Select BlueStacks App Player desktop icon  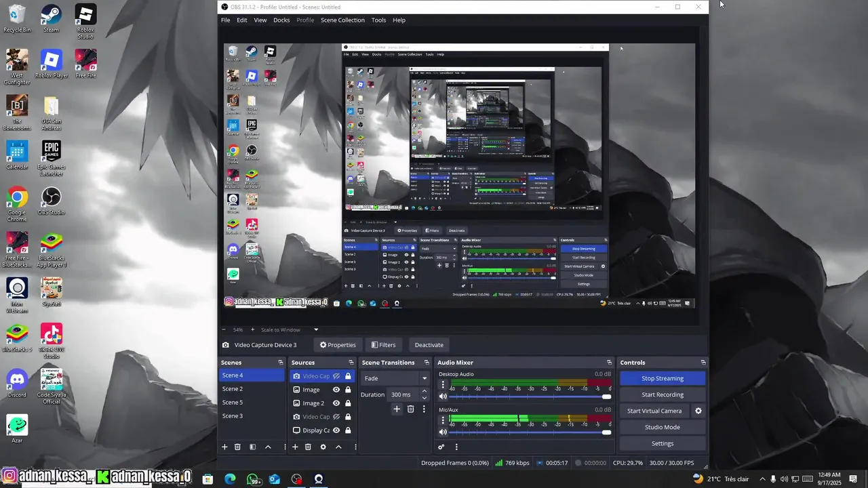[x=52, y=250]
